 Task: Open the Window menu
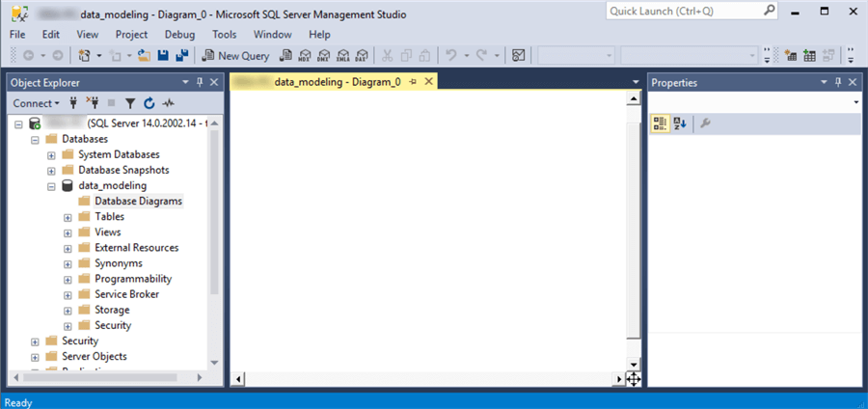point(272,35)
